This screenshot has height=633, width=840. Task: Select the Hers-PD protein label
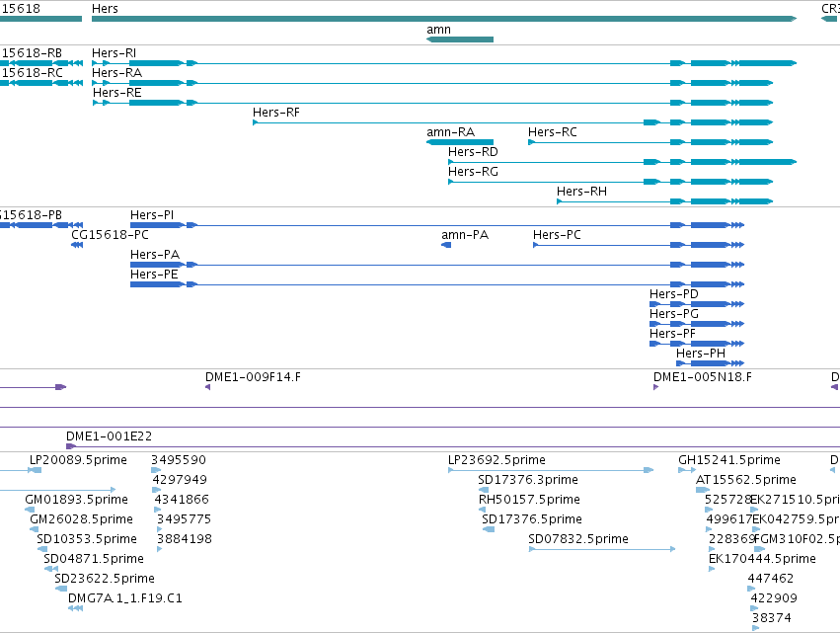tap(674, 295)
